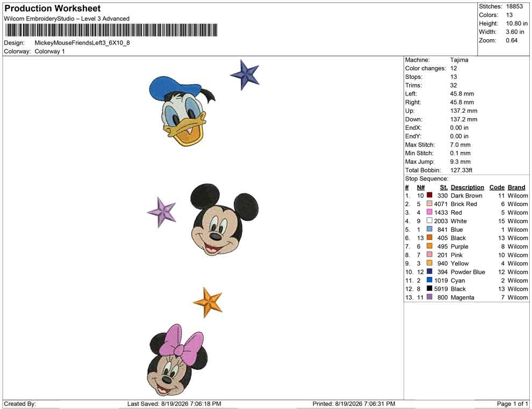Viewport: 532px width, 409px height.
Task: Click the purple star beside Mickey
Action: click(x=162, y=212)
